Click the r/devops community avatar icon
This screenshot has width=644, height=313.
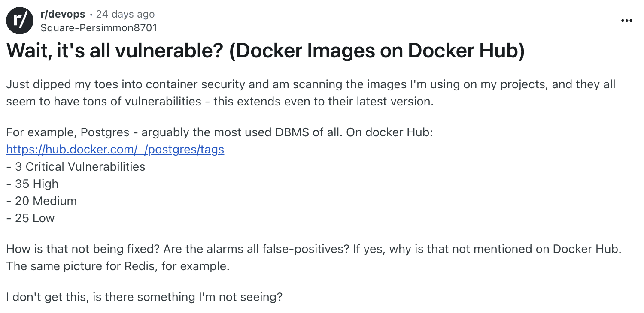point(20,21)
